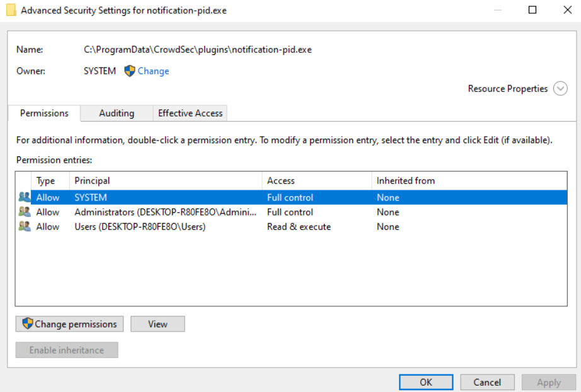Click the user group icon in the Users row
581x392 pixels.
[x=25, y=226]
